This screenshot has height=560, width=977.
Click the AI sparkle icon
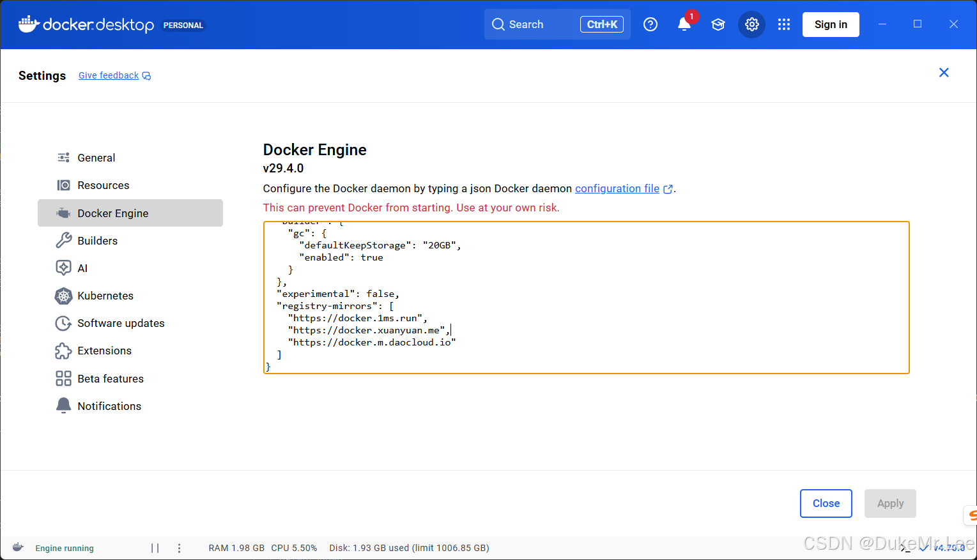[x=64, y=268]
